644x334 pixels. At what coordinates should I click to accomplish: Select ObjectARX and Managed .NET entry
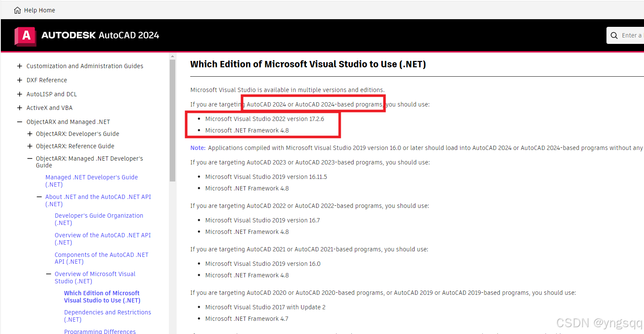coord(68,122)
